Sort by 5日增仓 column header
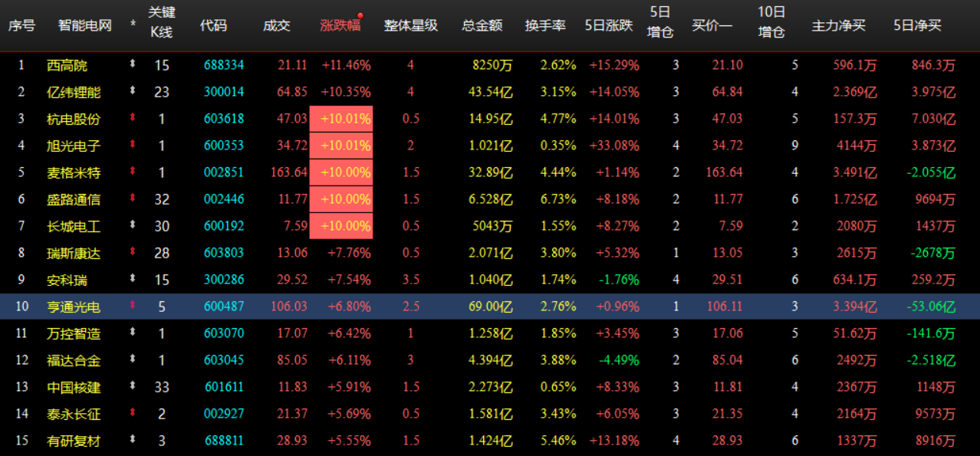 point(660,23)
